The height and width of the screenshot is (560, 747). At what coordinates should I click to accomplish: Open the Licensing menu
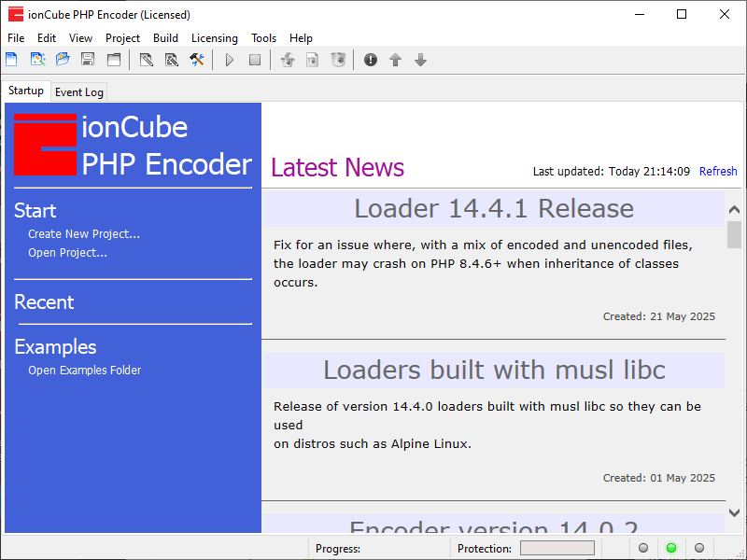click(214, 38)
